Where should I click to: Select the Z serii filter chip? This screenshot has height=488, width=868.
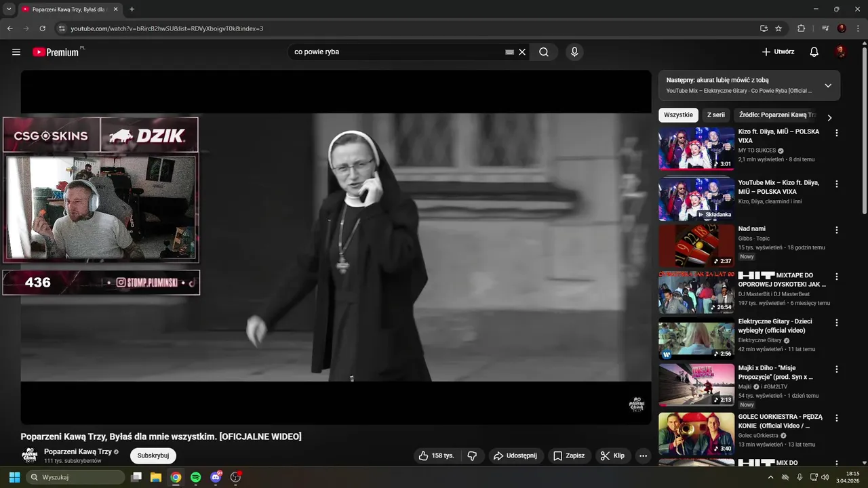pyautogui.click(x=716, y=115)
